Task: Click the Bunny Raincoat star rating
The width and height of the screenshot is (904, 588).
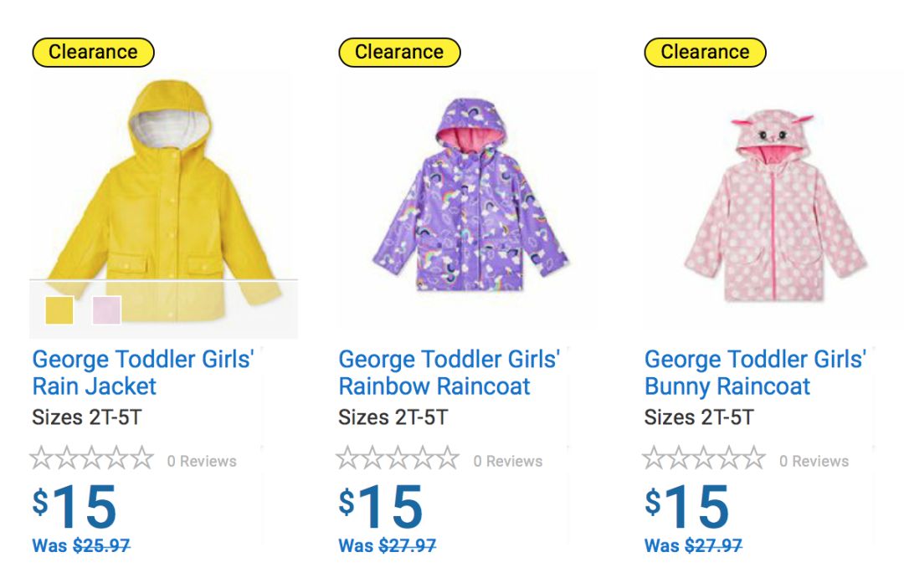Action: click(704, 458)
